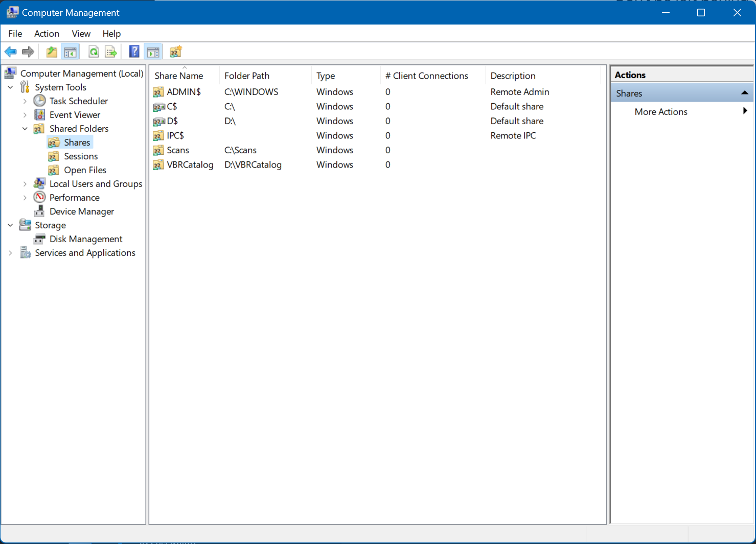Select the Scans share entry
756x544 pixels.
click(x=178, y=150)
